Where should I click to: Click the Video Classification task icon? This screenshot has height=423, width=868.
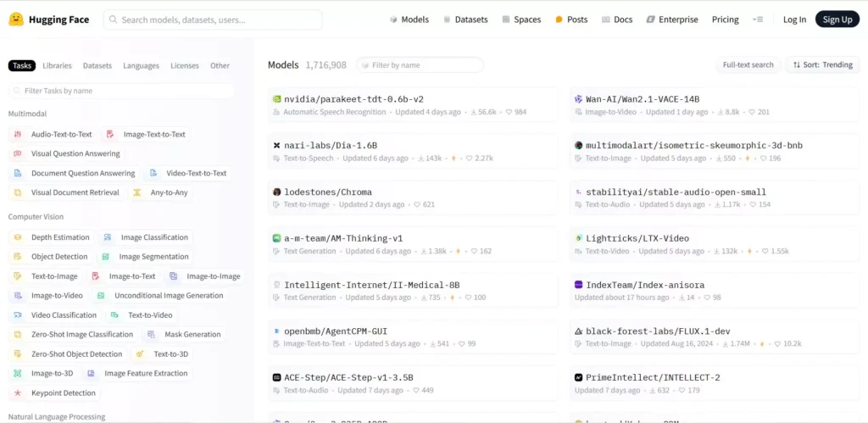18,315
